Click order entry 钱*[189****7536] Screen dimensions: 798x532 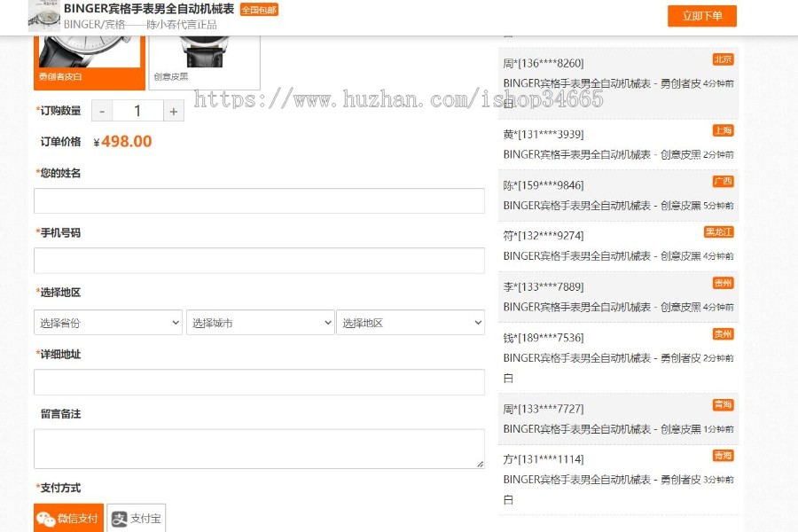click(x=618, y=358)
